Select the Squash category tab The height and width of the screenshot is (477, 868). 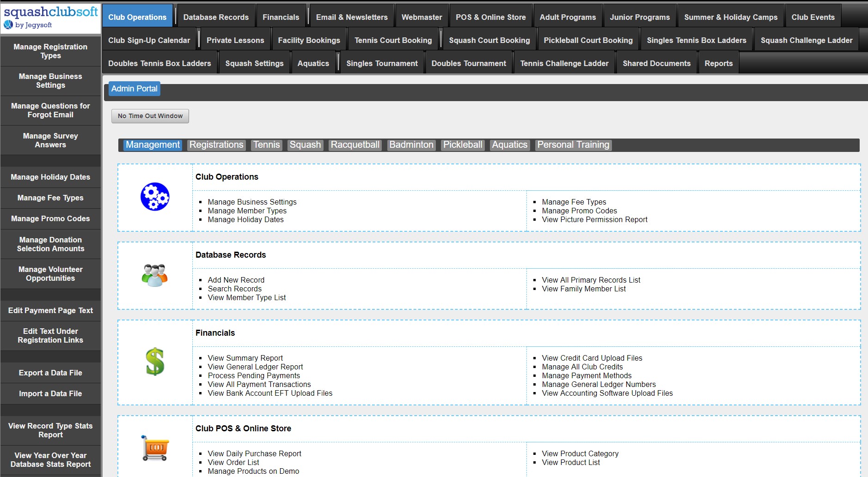point(305,145)
